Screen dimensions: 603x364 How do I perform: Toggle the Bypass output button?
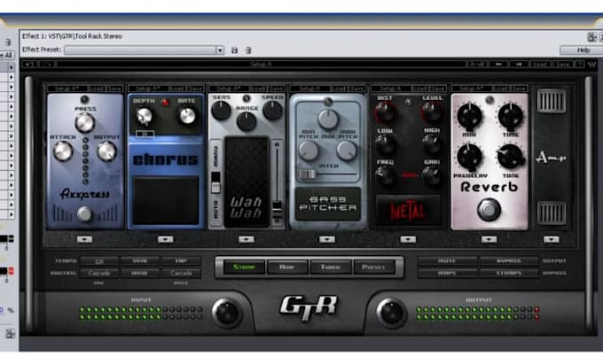click(509, 260)
